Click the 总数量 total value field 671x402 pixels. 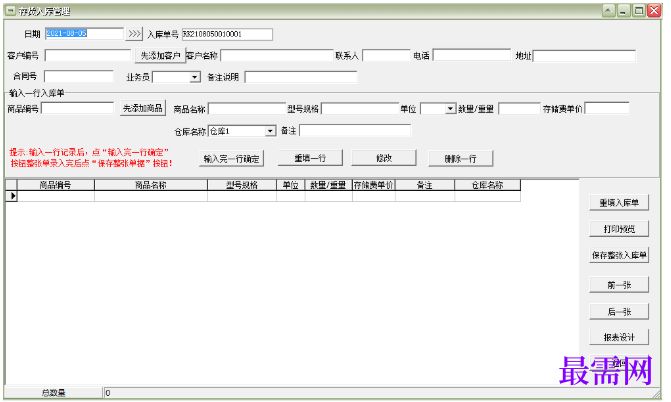coord(381,393)
